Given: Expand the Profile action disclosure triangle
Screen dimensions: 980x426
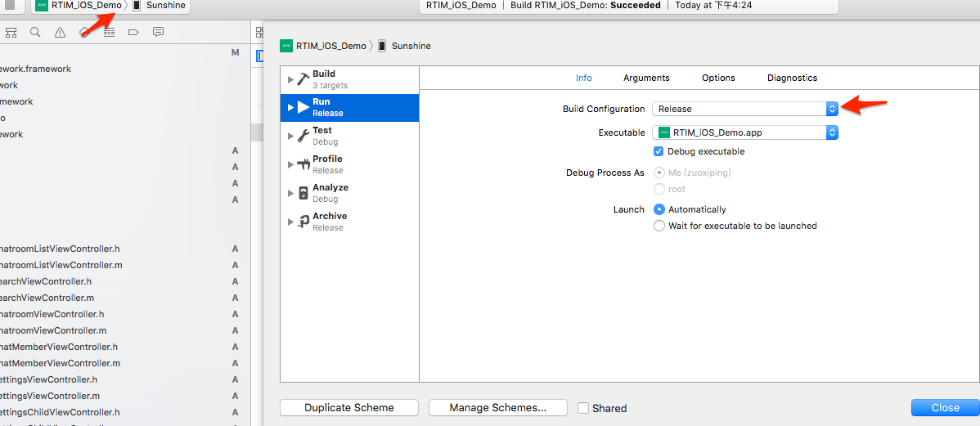Looking at the screenshot, I should pyautogui.click(x=290, y=164).
